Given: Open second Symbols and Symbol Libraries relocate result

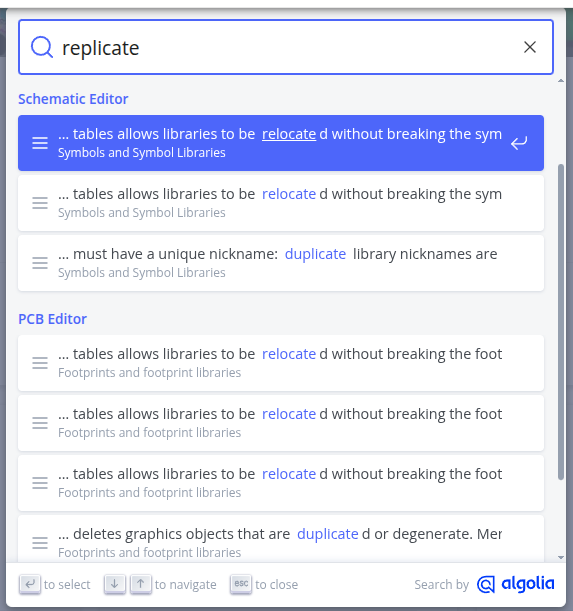Looking at the screenshot, I should 281,203.
